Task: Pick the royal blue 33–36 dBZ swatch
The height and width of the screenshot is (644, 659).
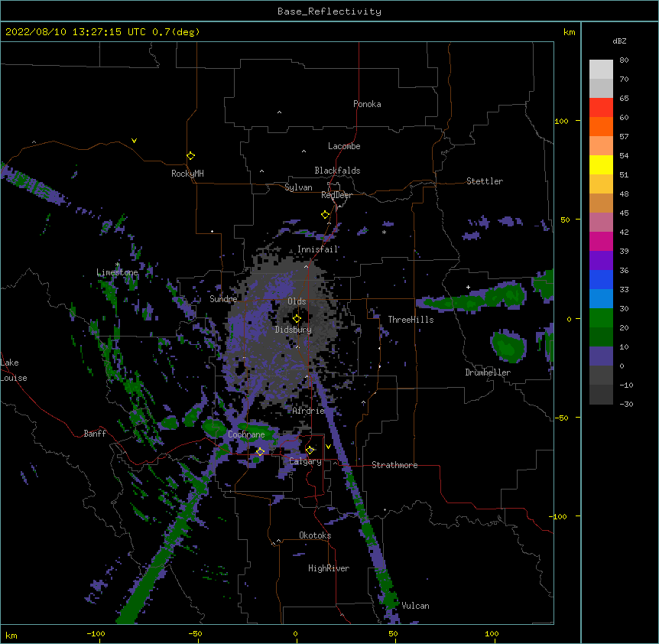Action: [x=601, y=279]
